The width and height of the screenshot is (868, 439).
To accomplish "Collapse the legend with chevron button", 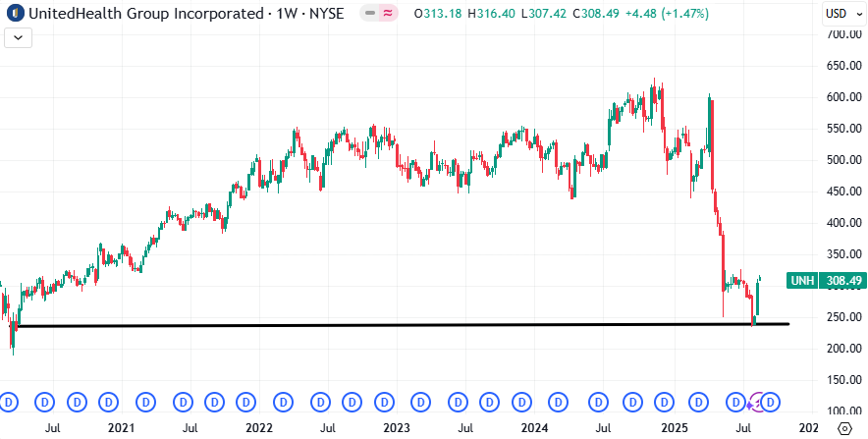I will (x=19, y=37).
